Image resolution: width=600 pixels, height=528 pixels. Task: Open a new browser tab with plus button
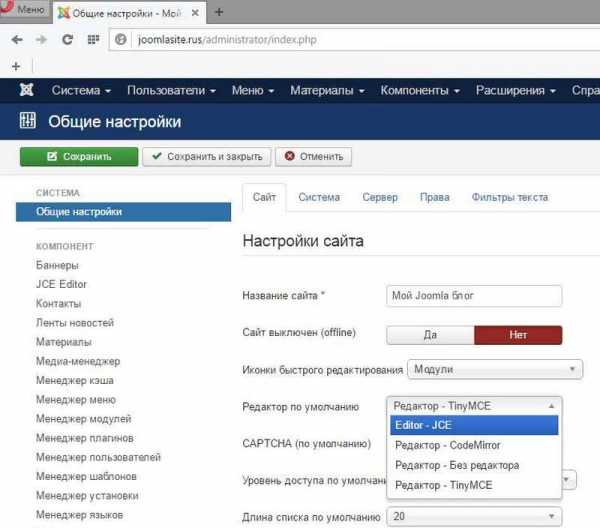click(219, 12)
